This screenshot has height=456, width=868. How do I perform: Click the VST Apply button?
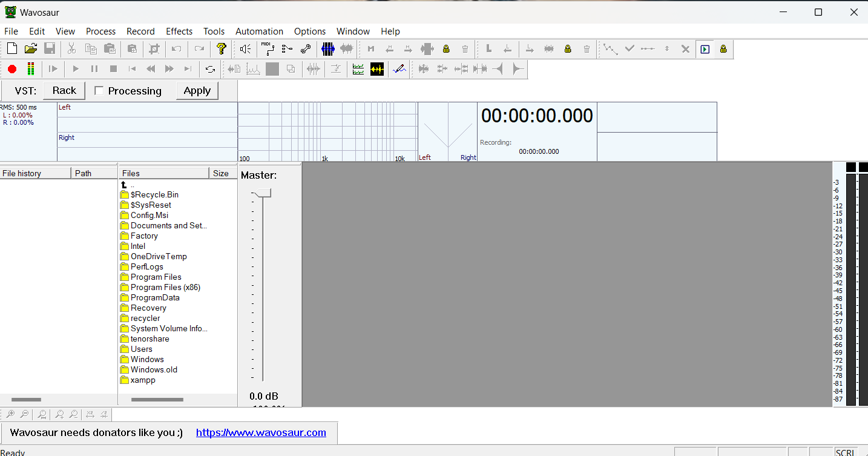(197, 91)
